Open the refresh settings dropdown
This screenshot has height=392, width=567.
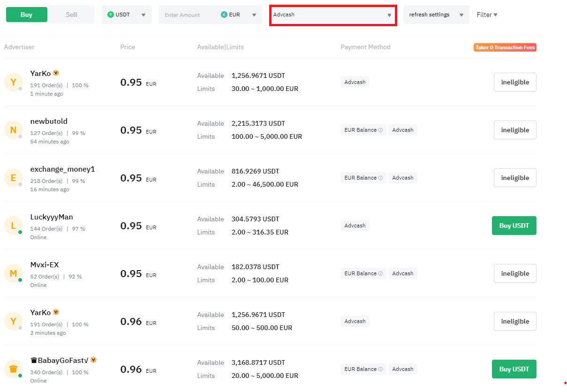(x=436, y=15)
